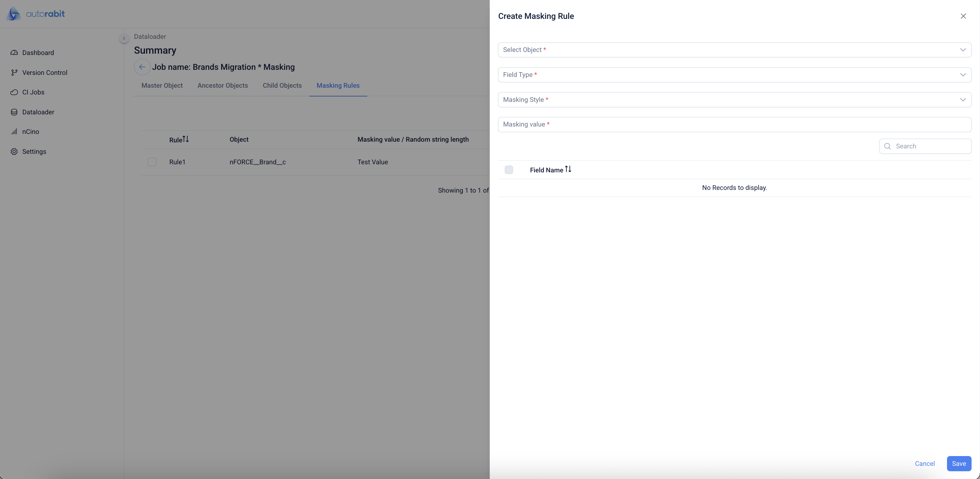This screenshot has height=479, width=980.
Task: Close the Create Masking Rule panel
Action: pos(963,16)
